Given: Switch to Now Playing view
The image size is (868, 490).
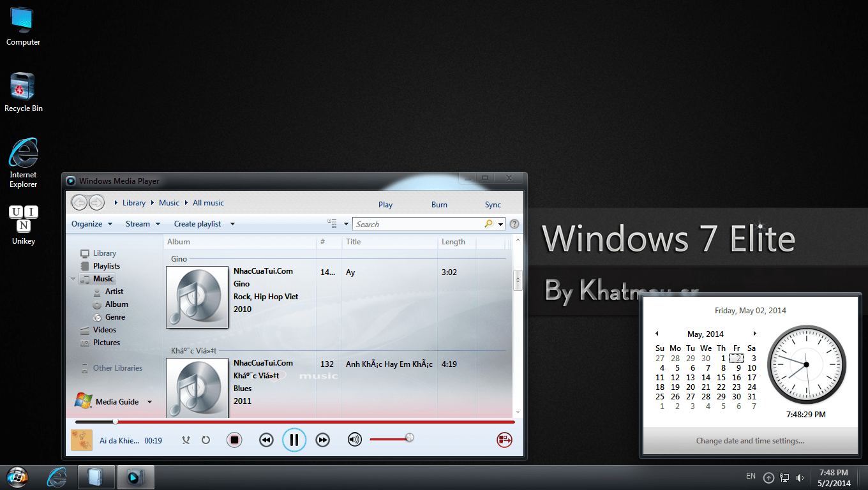Looking at the screenshot, I should (505, 440).
